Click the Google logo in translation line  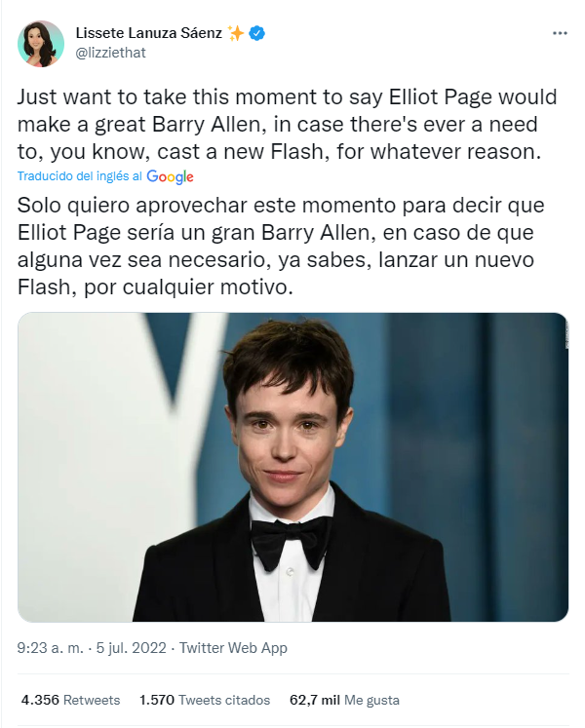click(x=170, y=176)
